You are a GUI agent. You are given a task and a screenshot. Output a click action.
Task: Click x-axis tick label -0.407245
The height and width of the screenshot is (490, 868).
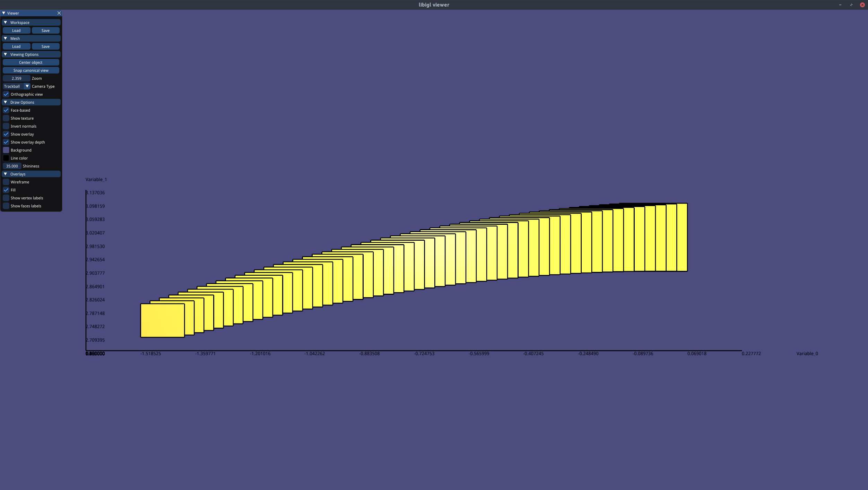click(x=533, y=354)
